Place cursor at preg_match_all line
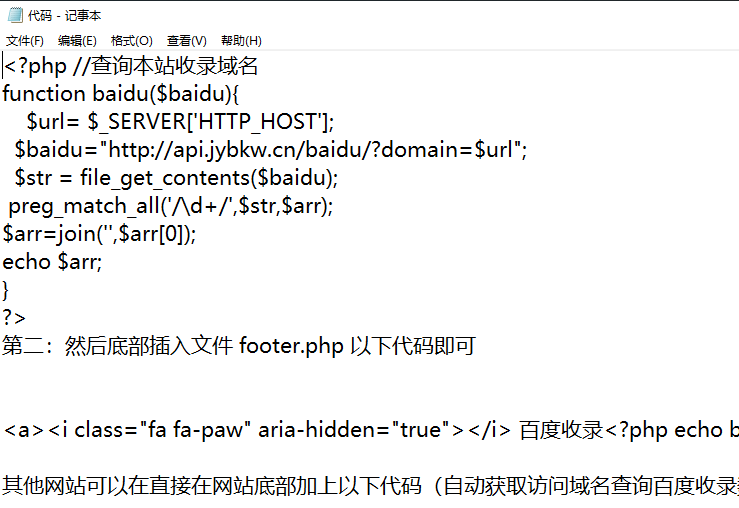Viewport: 739px width, 508px height. [x=171, y=206]
